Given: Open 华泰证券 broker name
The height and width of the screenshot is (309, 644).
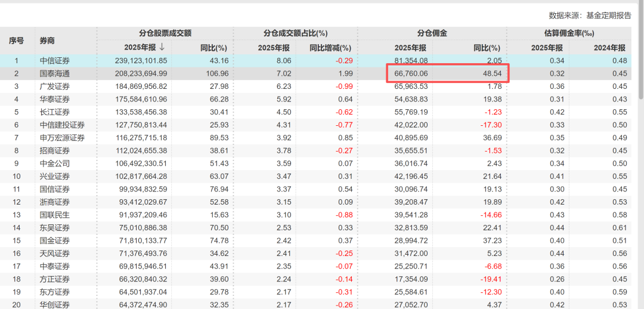Looking at the screenshot, I should tap(55, 99).
